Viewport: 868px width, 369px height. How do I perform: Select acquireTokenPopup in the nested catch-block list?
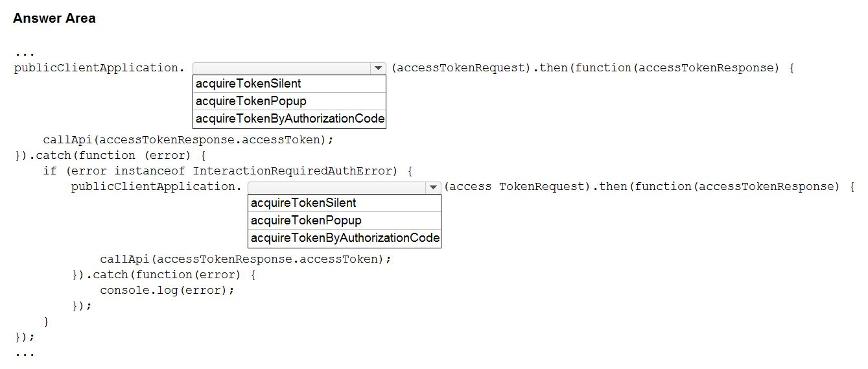point(344,220)
